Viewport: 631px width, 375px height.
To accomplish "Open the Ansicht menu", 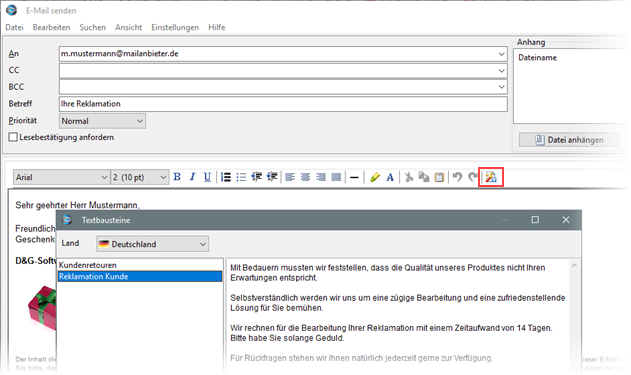I will [128, 27].
